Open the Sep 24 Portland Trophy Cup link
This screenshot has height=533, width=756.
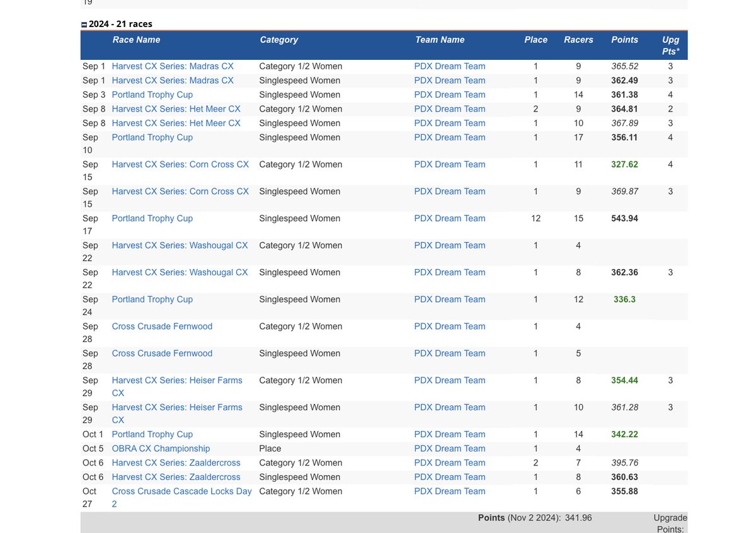(152, 300)
